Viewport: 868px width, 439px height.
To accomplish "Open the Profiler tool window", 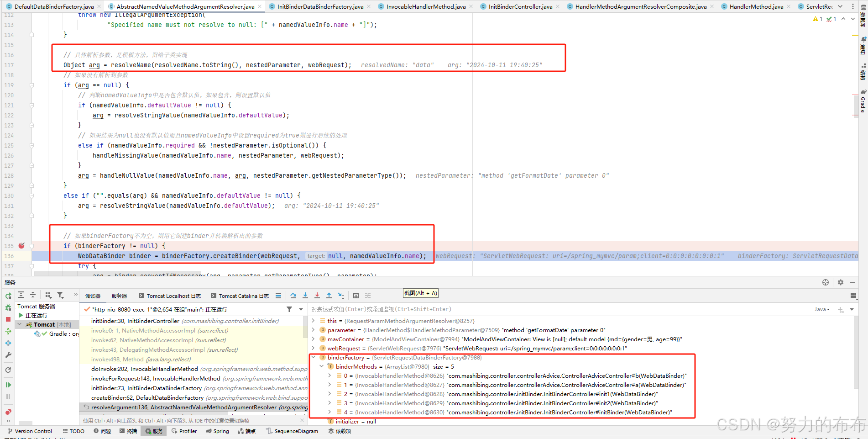I will point(184,431).
